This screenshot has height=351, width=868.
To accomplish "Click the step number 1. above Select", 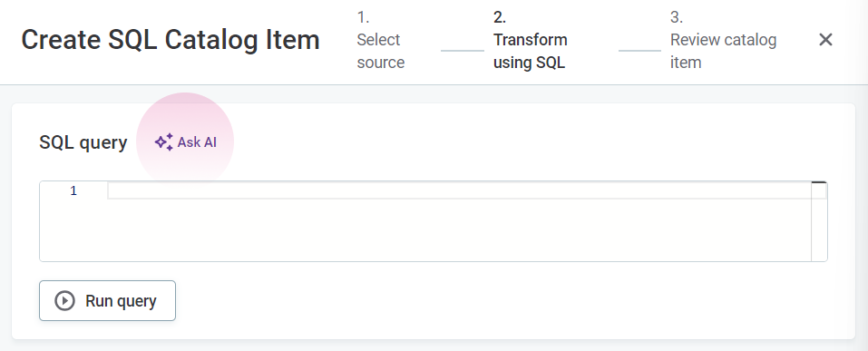I will click(363, 17).
